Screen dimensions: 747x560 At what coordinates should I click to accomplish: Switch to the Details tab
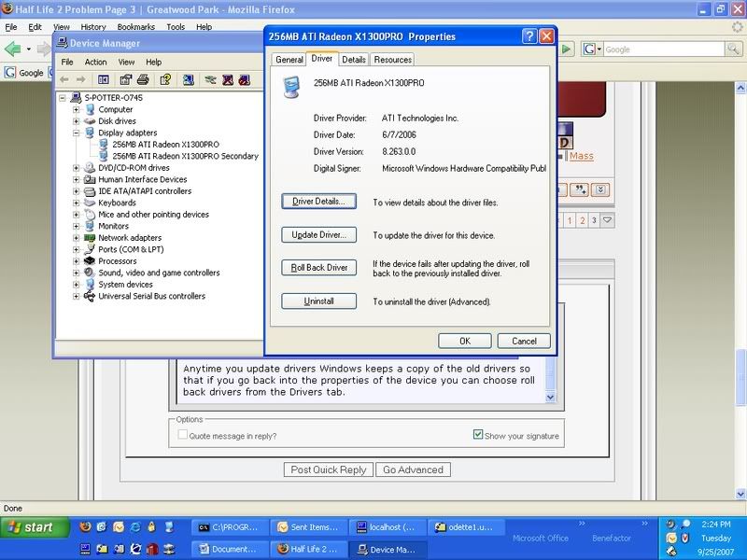coord(354,60)
